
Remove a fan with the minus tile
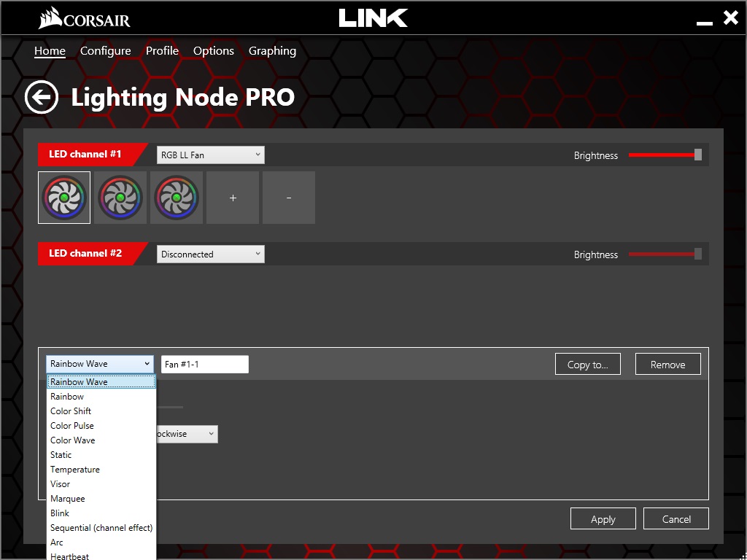[289, 198]
